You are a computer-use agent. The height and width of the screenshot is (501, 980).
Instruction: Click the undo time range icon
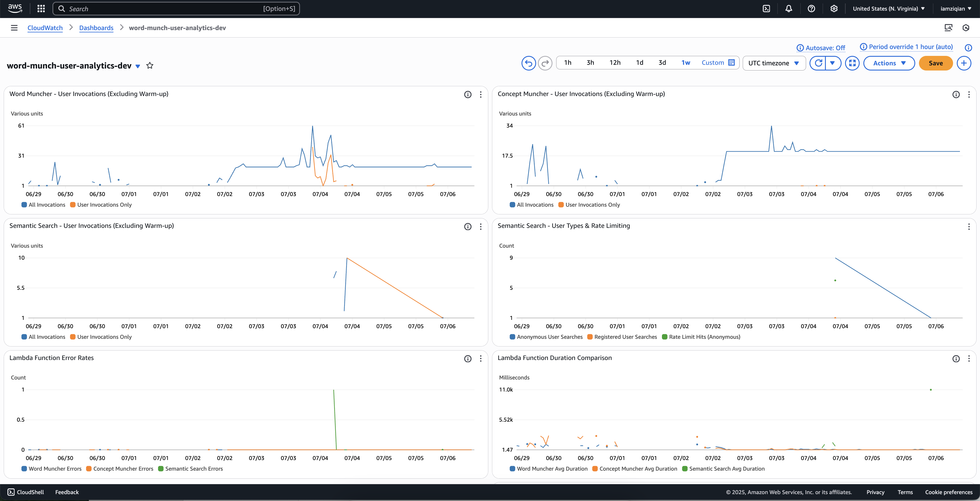coord(528,63)
